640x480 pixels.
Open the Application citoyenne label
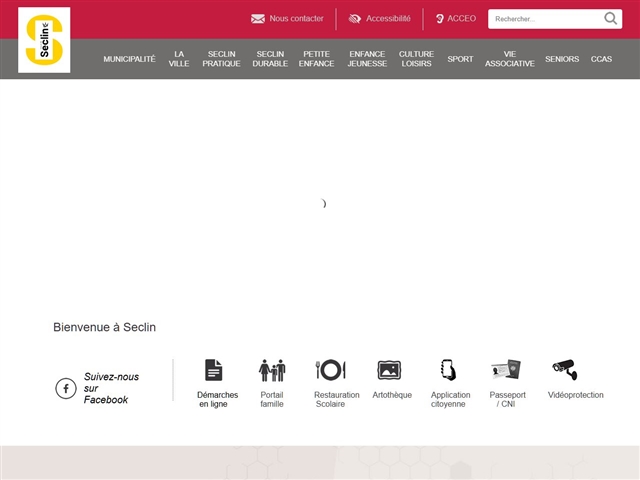pyautogui.click(x=451, y=399)
